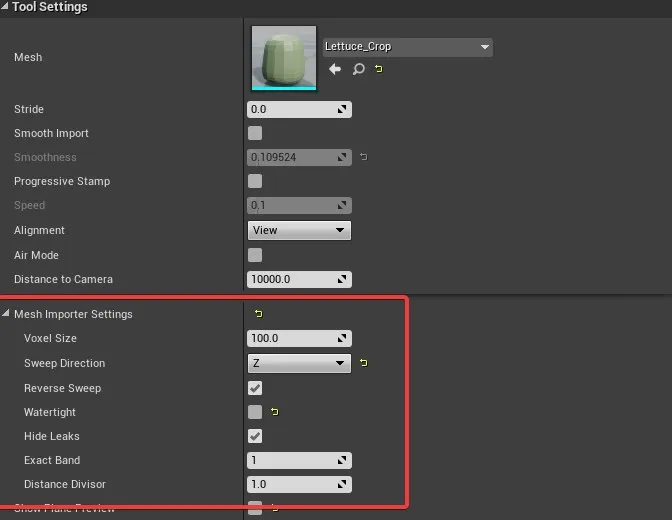Open the Alignment View dropdown
Viewport: 672px width, 520px height.
coord(299,230)
